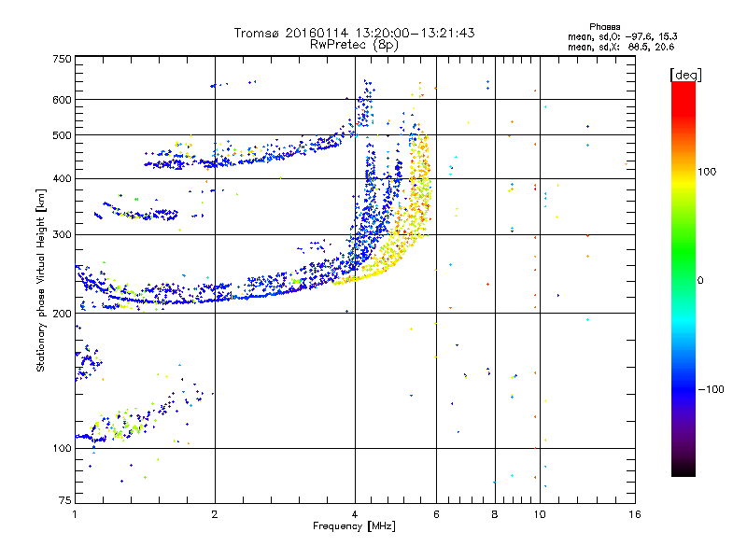Click the '16' frequency axis tick label
This screenshot has width=747, height=560.
[x=635, y=514]
